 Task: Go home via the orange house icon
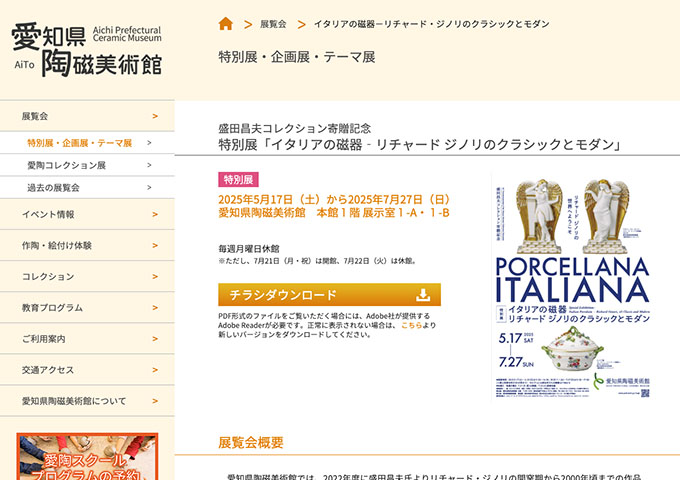(226, 23)
